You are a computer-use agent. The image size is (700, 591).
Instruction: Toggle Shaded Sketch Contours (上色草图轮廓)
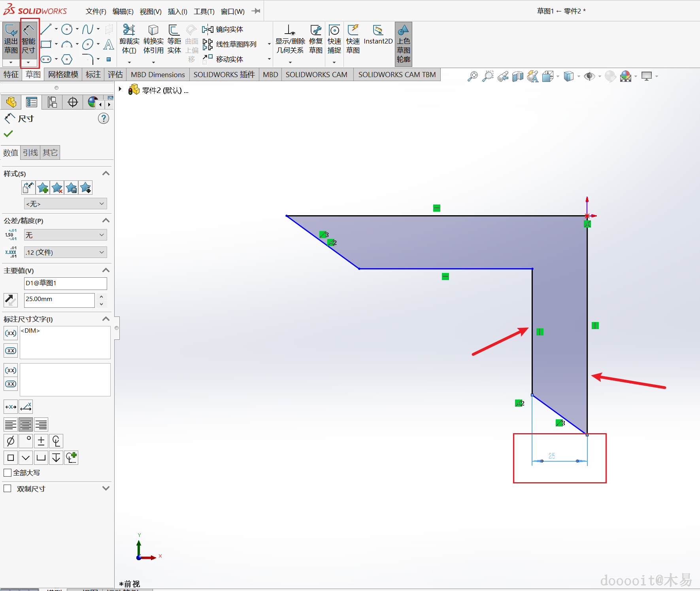[403, 44]
